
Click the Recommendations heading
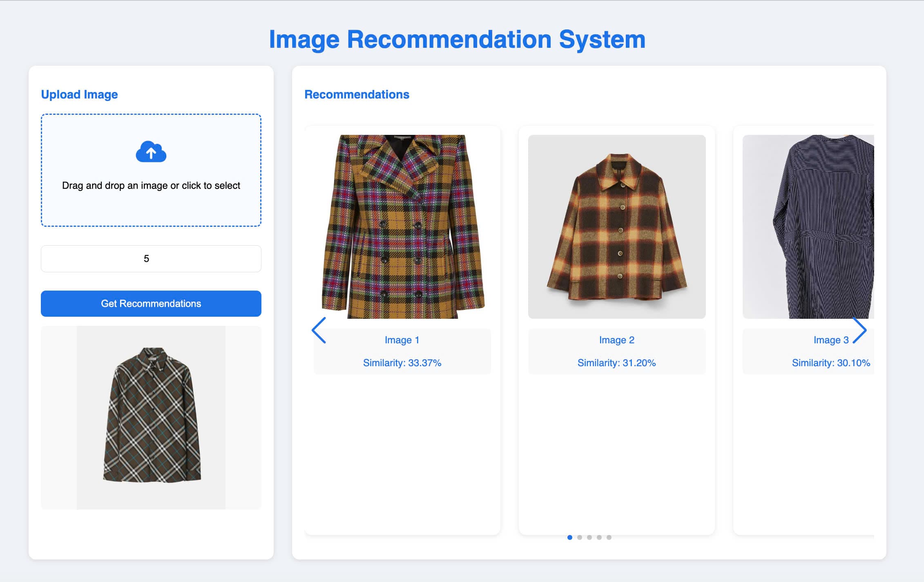tap(356, 94)
